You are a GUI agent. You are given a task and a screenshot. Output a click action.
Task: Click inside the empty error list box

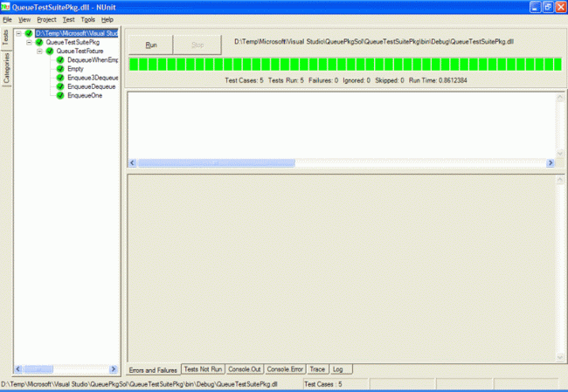click(342, 125)
